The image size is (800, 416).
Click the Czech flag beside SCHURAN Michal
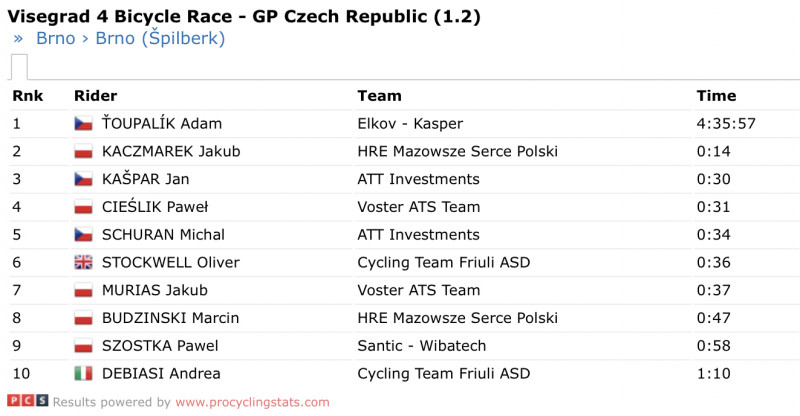coord(83,235)
